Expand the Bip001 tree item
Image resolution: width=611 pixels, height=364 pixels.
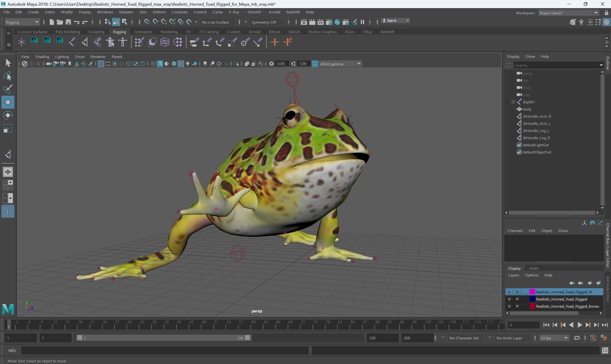point(514,102)
